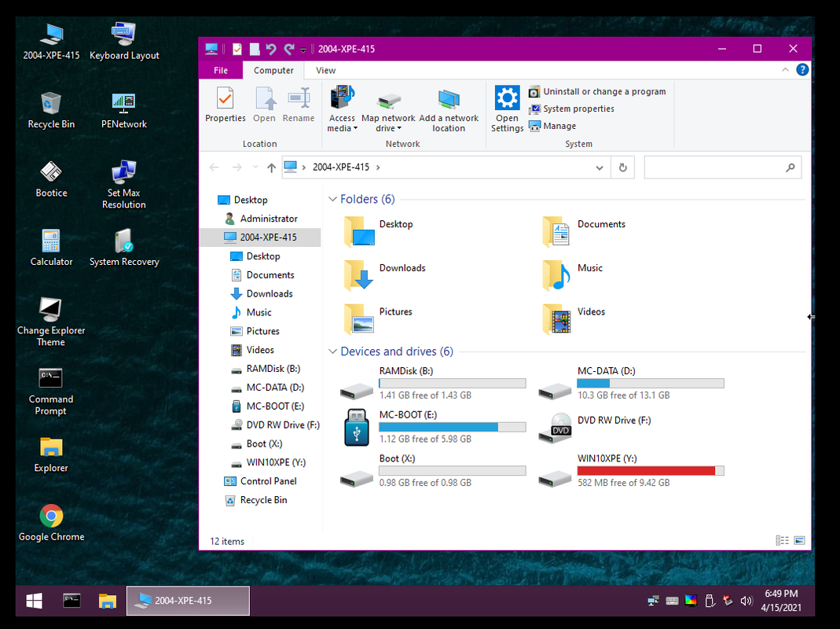
Task: Open Settings gear in the ribbon
Action: pos(507,97)
